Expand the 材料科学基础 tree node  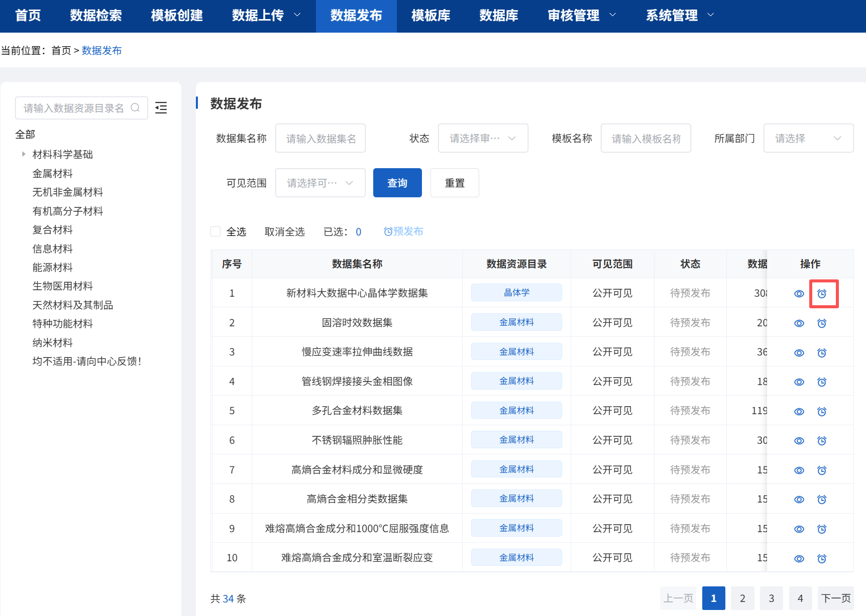pos(24,154)
